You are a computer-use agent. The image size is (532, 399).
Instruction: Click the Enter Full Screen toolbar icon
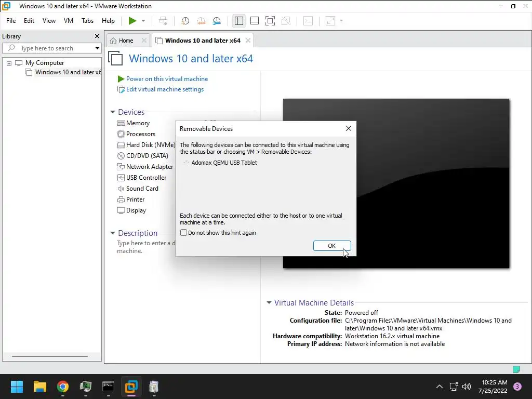coord(270,21)
